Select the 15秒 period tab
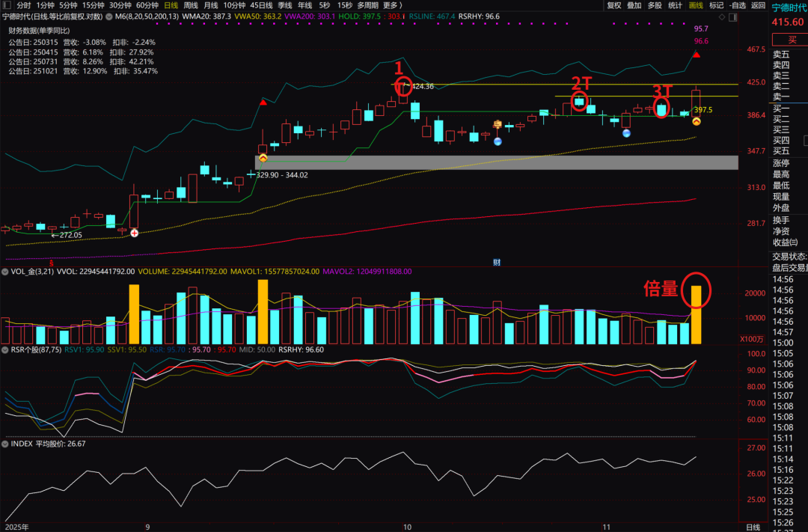The height and width of the screenshot is (532, 808). [x=345, y=5]
